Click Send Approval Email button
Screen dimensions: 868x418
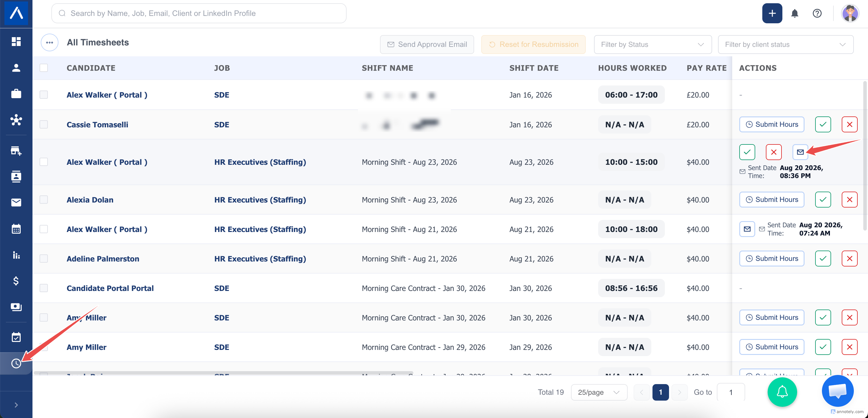427,45
